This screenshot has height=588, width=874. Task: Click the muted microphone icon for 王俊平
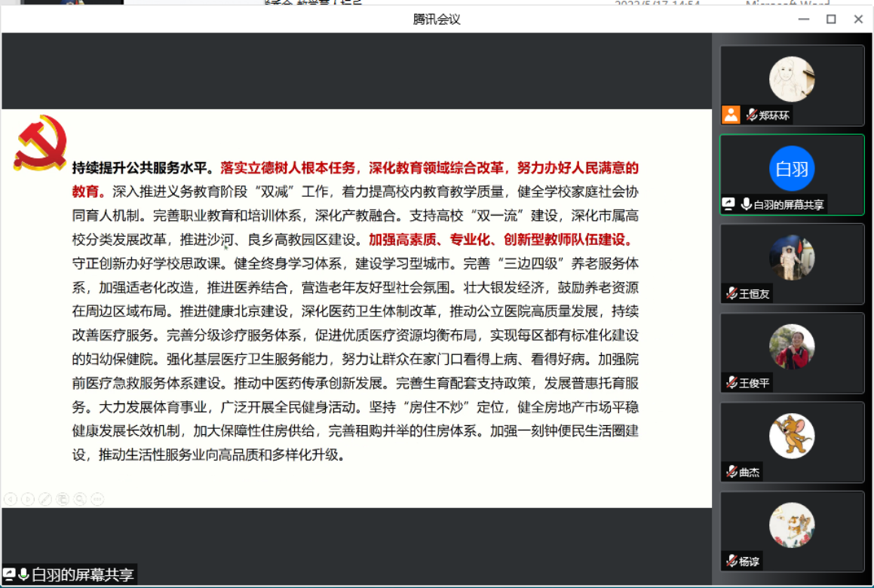[731, 382]
